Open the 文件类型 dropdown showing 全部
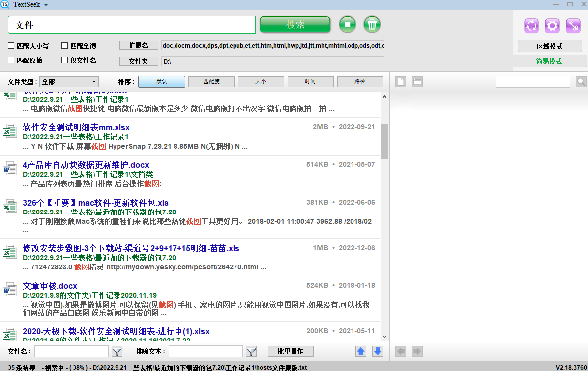The image size is (588, 371). pyautogui.click(x=69, y=82)
